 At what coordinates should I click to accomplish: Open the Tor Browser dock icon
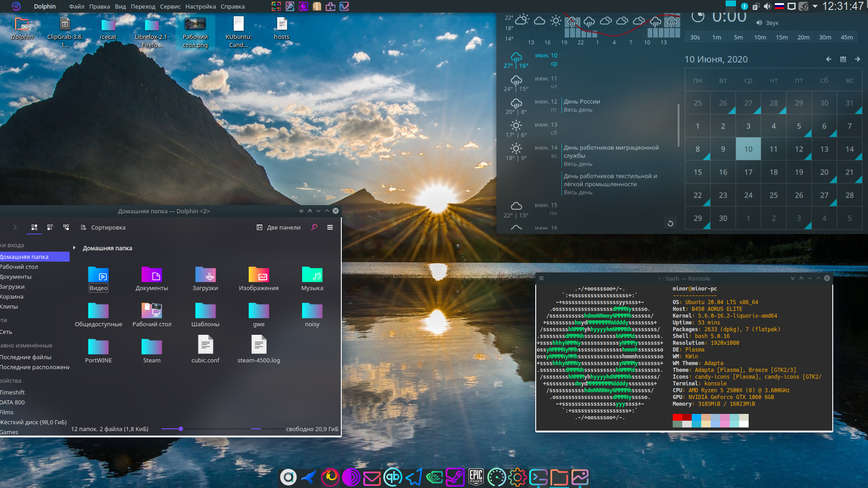[351, 477]
